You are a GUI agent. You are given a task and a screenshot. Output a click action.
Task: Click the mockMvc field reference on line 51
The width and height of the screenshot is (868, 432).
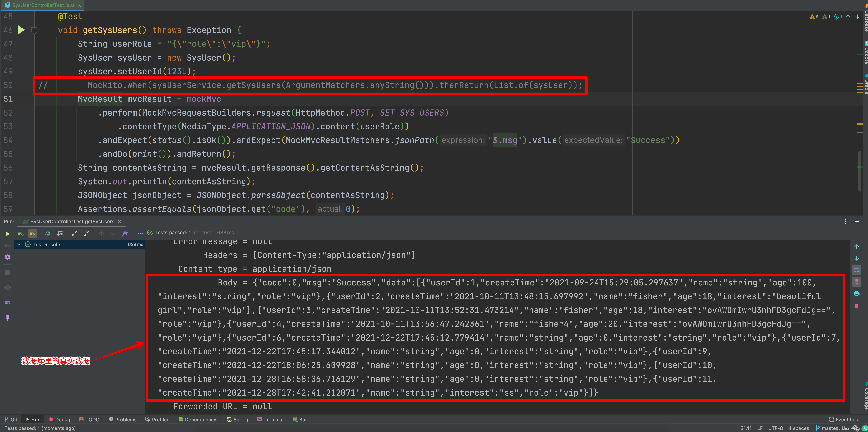(204, 99)
